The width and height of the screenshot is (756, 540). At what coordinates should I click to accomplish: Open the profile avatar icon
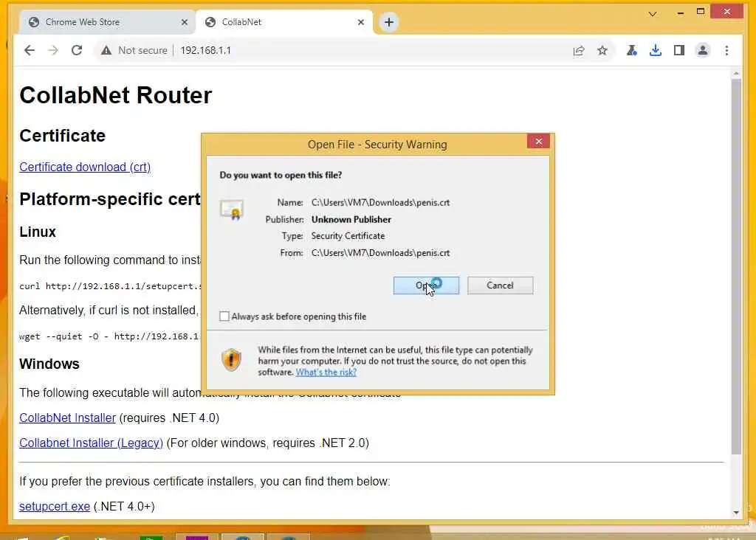703,50
